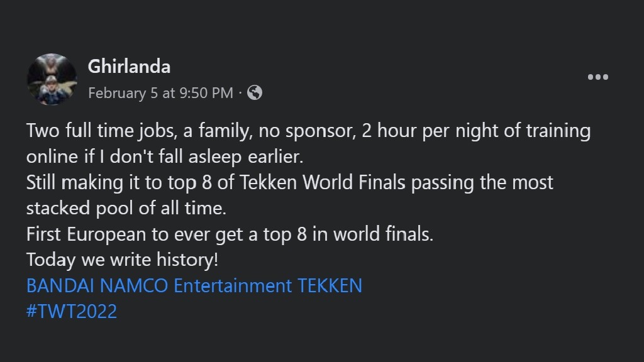The image size is (644, 362).
Task: Click the line starting 'Two full time jobs'
Action: (308, 131)
